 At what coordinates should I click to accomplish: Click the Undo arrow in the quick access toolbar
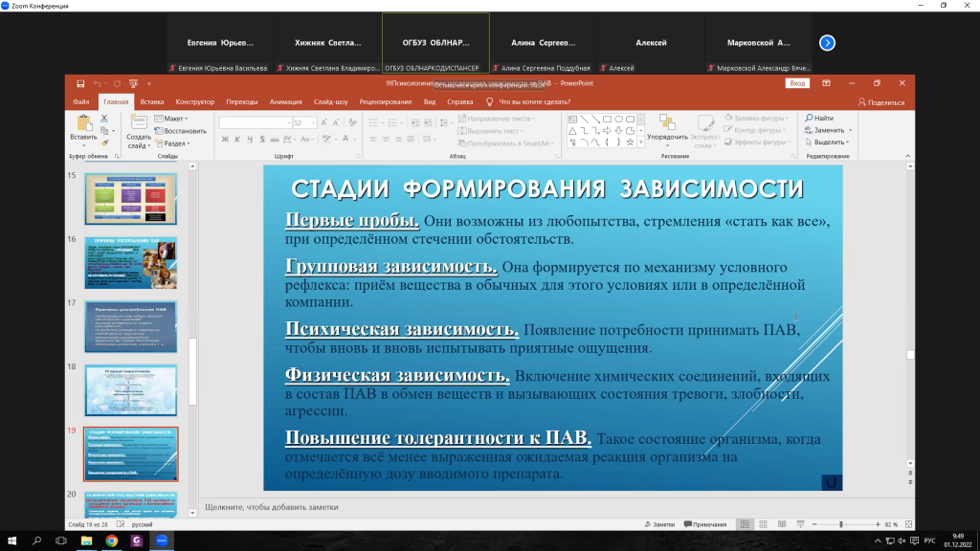pyautogui.click(x=97, y=84)
